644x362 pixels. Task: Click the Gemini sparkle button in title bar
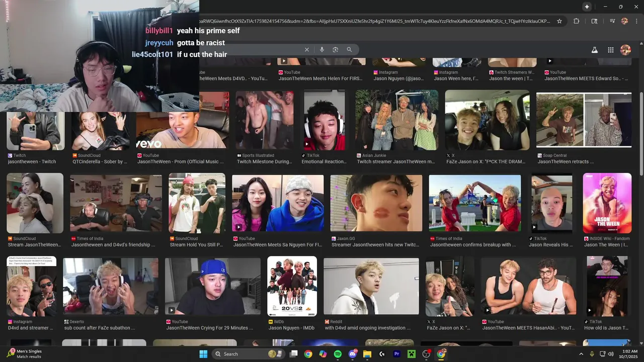click(x=587, y=7)
